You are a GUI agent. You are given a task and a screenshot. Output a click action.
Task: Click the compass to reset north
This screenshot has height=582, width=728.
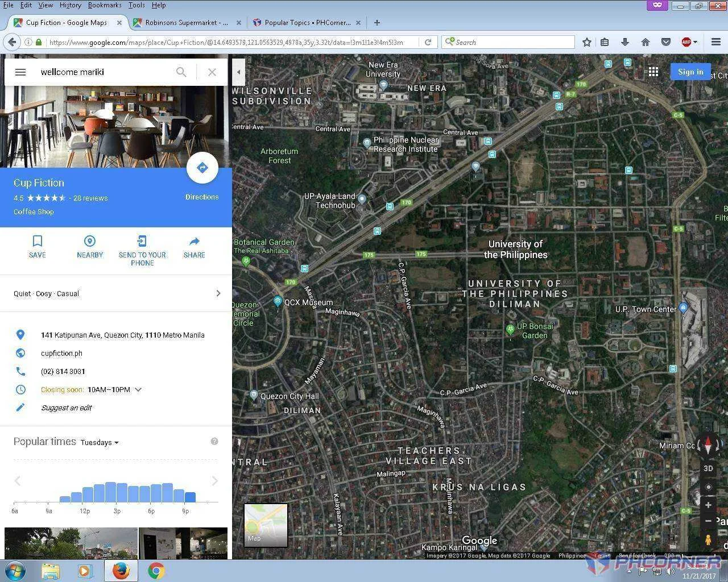tap(708, 444)
